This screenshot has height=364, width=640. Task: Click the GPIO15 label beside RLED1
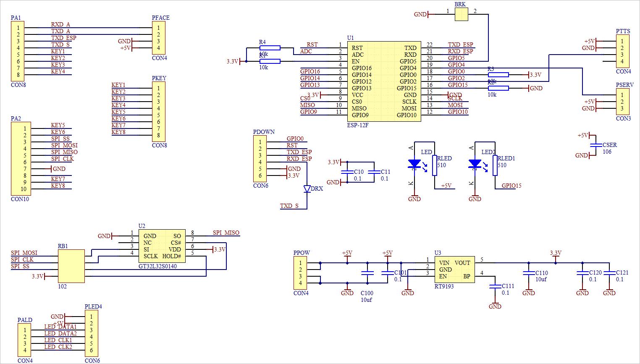(511, 186)
